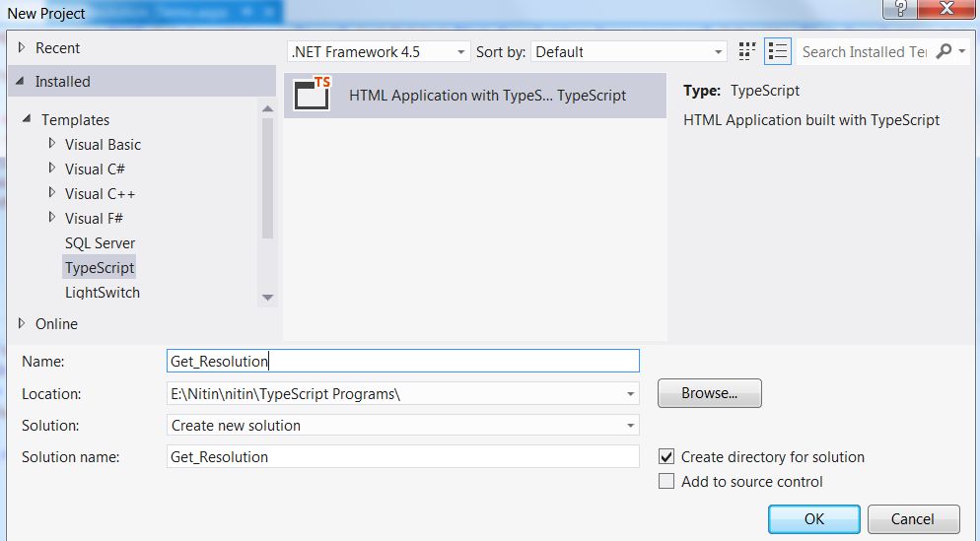Expand the Visual C++ node
Screen dimensions: 980x541
(52, 193)
